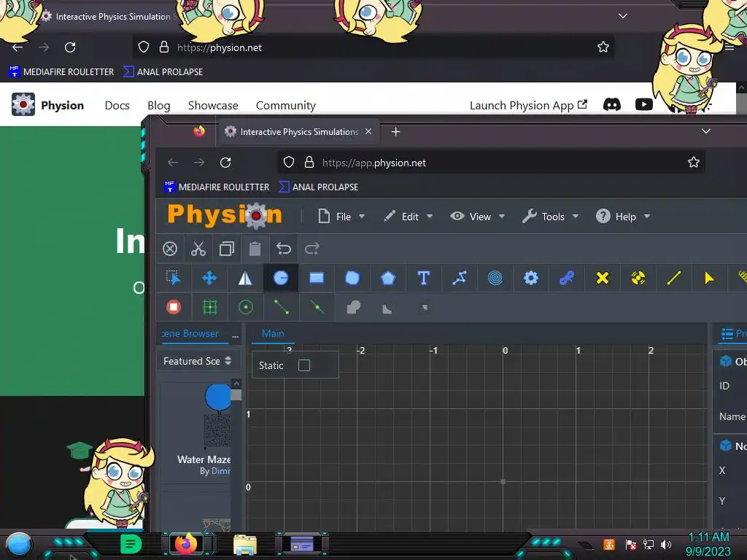Click the Firefox icon in the taskbar

186,544
